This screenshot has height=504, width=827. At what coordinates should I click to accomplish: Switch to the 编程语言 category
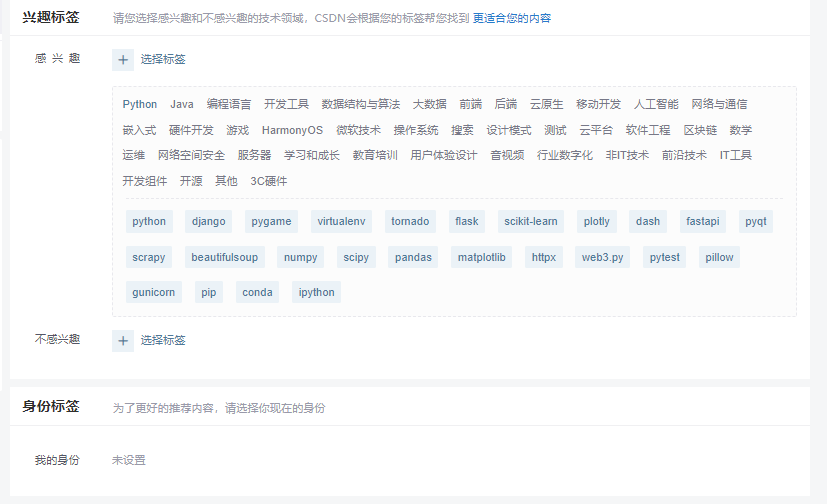coord(229,104)
